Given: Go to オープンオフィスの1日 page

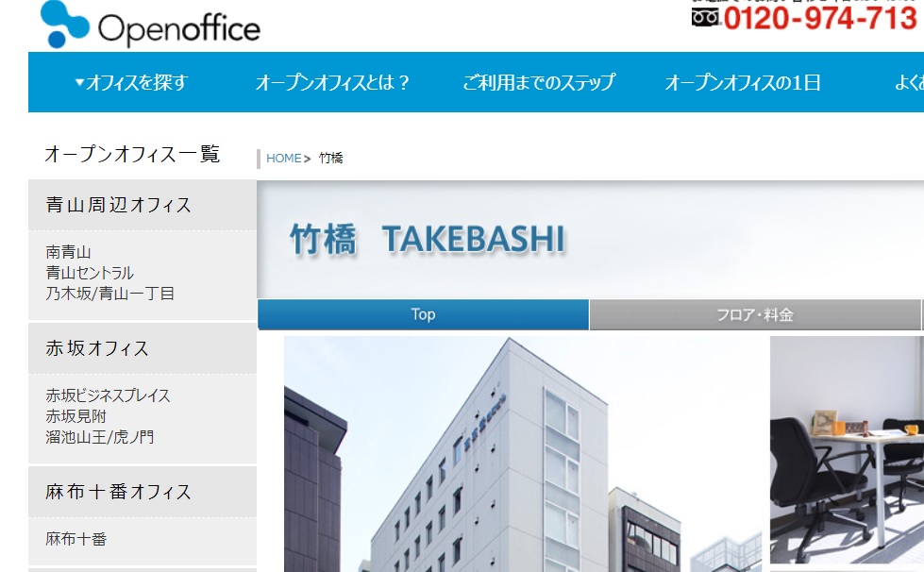Looking at the screenshot, I should 742,83.
